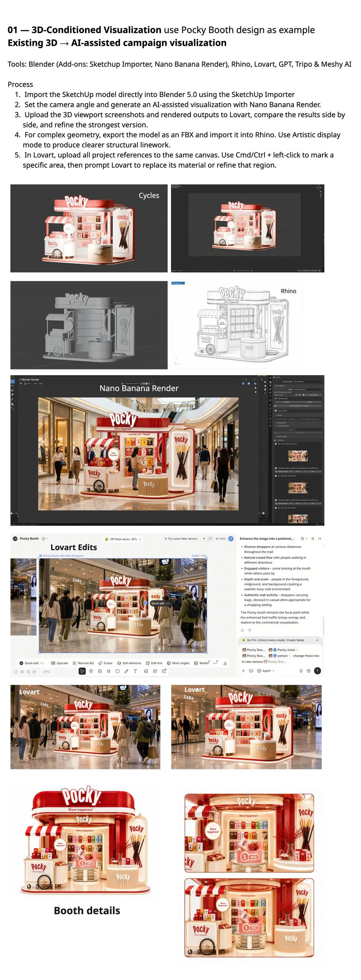Screen dimensions: 361x980
Task: Close the Go Pro banner
Action: [x=317, y=640]
